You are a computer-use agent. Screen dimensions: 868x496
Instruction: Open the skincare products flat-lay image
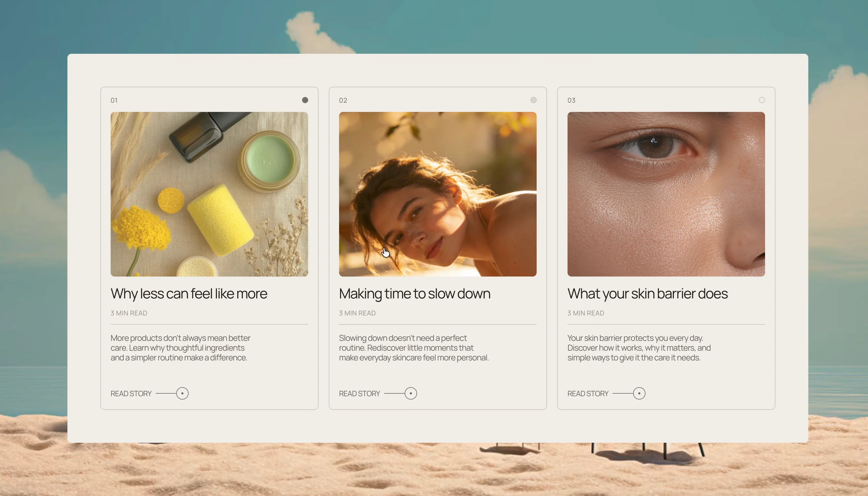209,194
